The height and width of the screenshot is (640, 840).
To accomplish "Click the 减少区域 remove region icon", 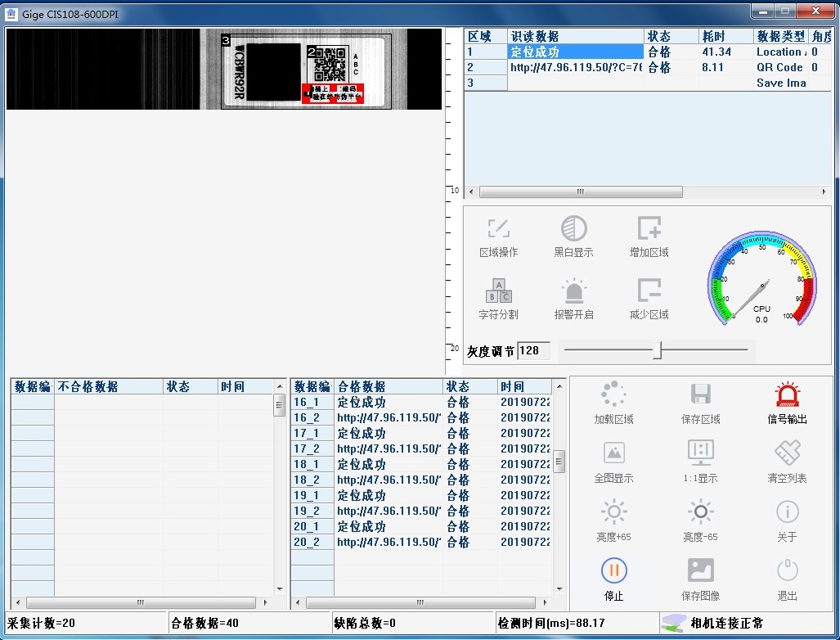I will (x=649, y=292).
